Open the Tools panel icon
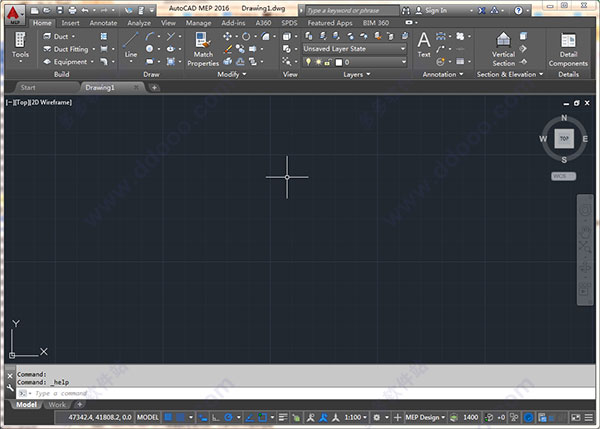 pos(20,45)
